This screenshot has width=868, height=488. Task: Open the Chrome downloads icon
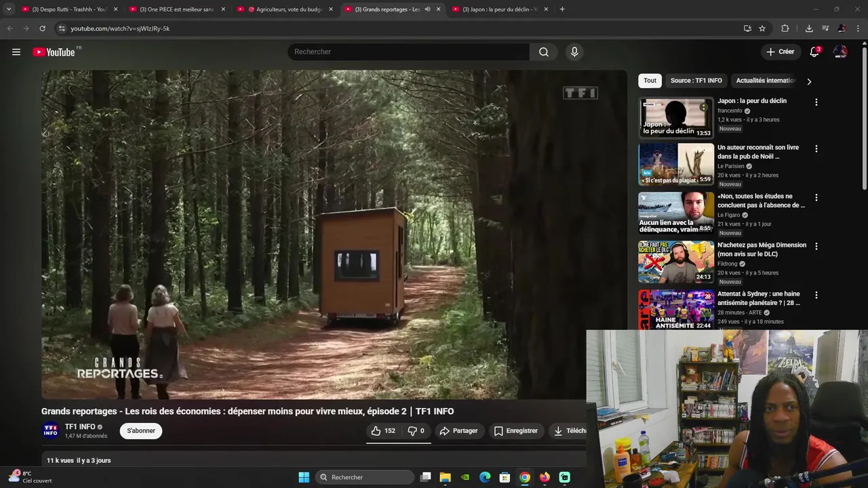pos(809,28)
